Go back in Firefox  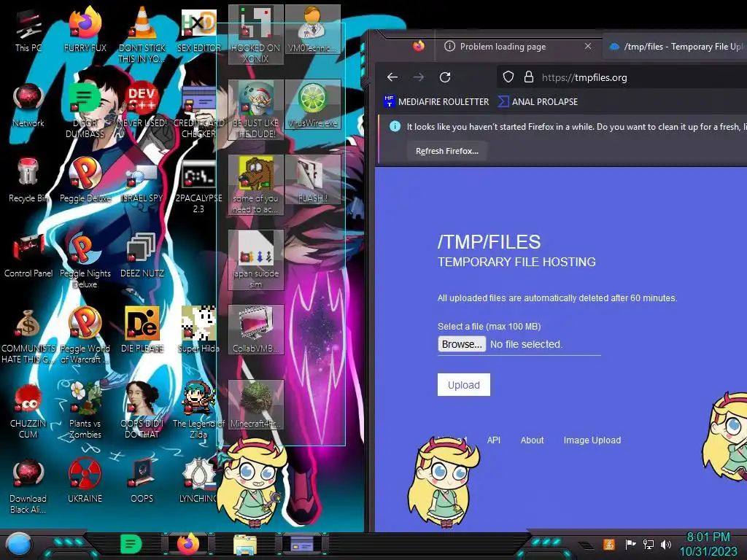392,77
